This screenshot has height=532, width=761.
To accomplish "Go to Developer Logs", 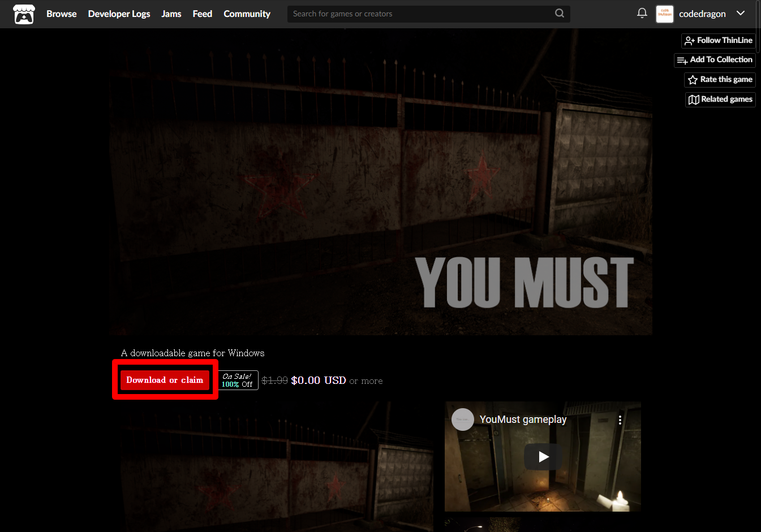I will coord(119,14).
